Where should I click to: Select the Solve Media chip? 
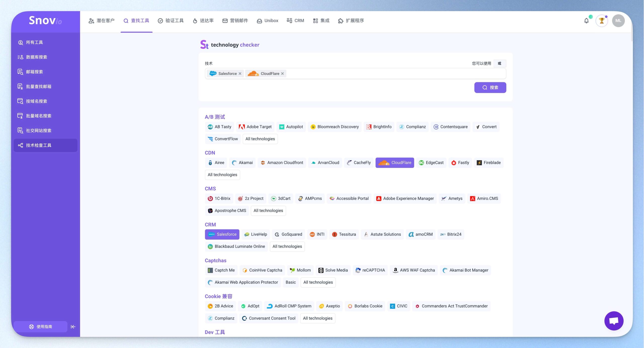[x=333, y=270]
